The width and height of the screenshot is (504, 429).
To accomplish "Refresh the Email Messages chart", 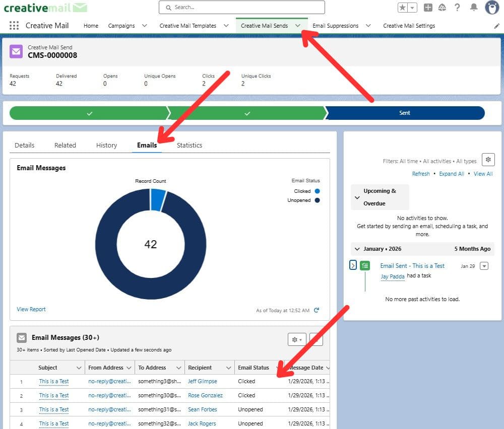I will tap(317, 310).
